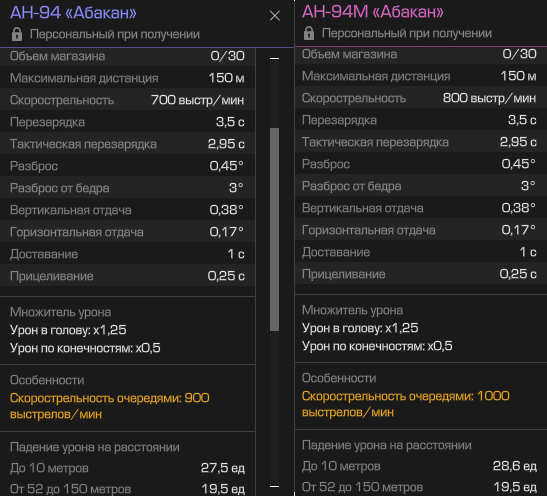The height and width of the screenshot is (496, 547).
Task: Click the 27,5 ед damage value
Action: [223, 468]
